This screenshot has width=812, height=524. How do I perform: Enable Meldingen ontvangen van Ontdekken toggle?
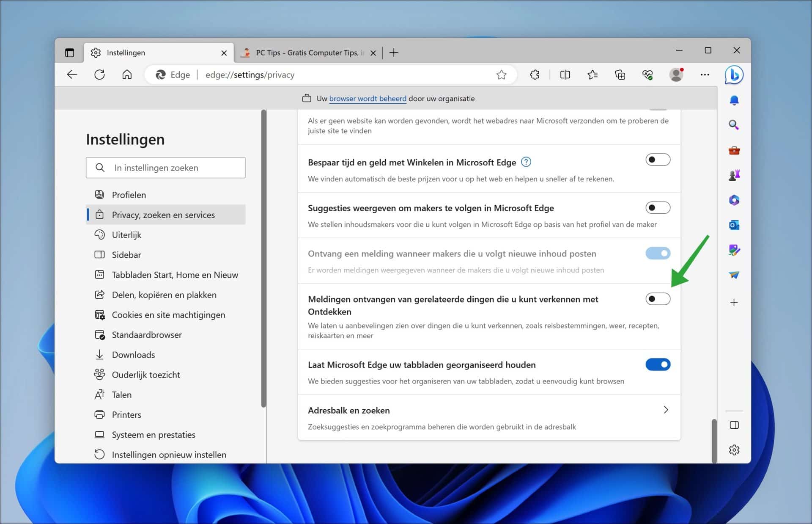(x=658, y=299)
